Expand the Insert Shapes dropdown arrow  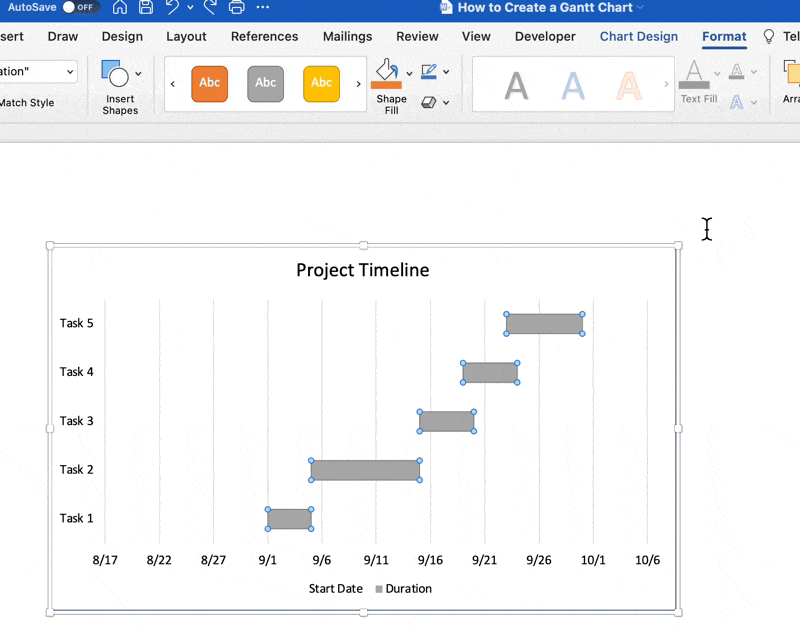[138, 74]
